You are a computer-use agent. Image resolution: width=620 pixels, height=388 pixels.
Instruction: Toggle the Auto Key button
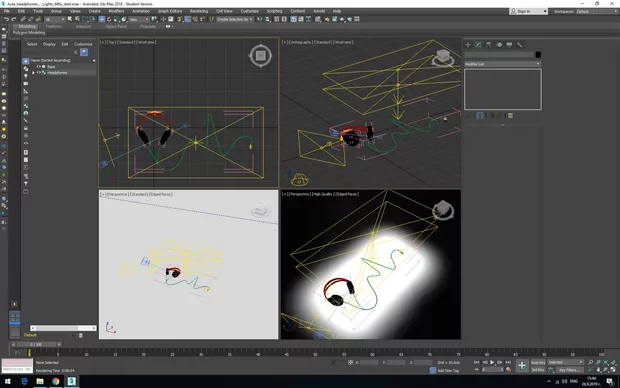[538, 362]
